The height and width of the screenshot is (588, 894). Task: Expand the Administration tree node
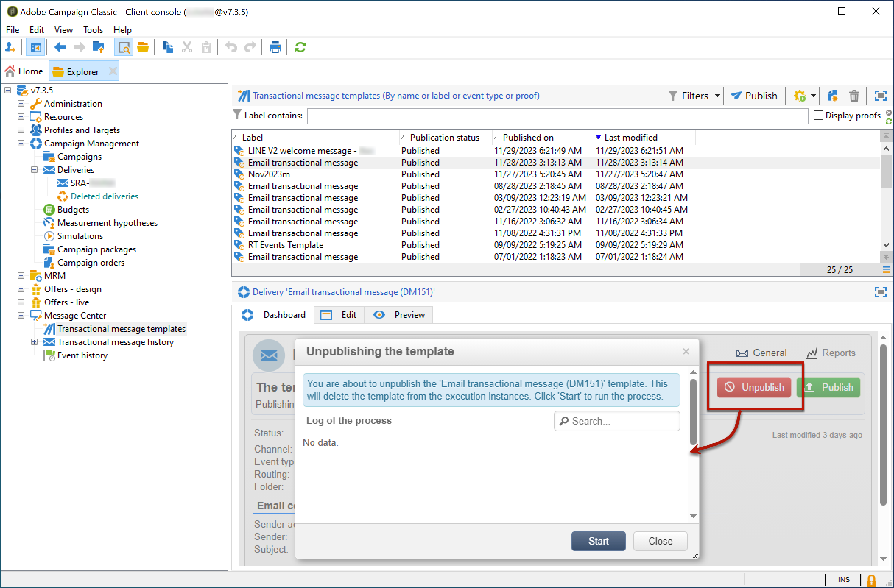coord(21,104)
